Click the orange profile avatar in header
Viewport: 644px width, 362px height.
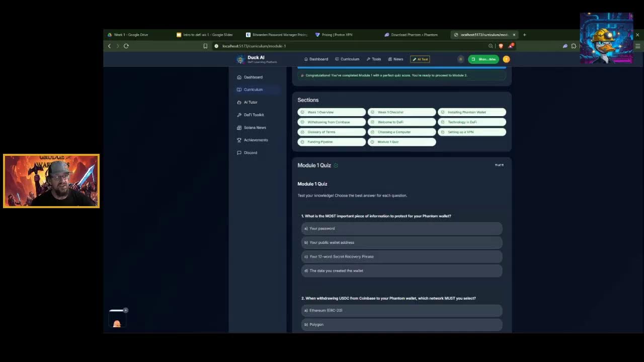click(x=506, y=59)
